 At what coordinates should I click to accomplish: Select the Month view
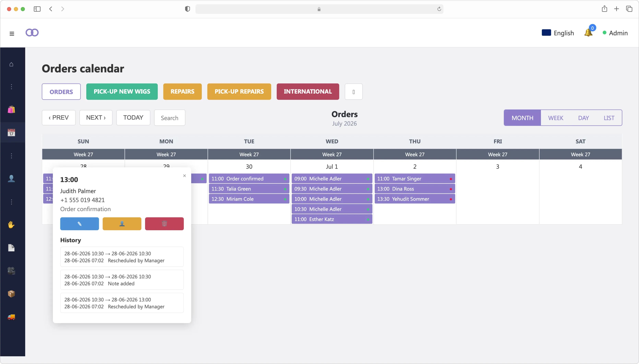522,118
